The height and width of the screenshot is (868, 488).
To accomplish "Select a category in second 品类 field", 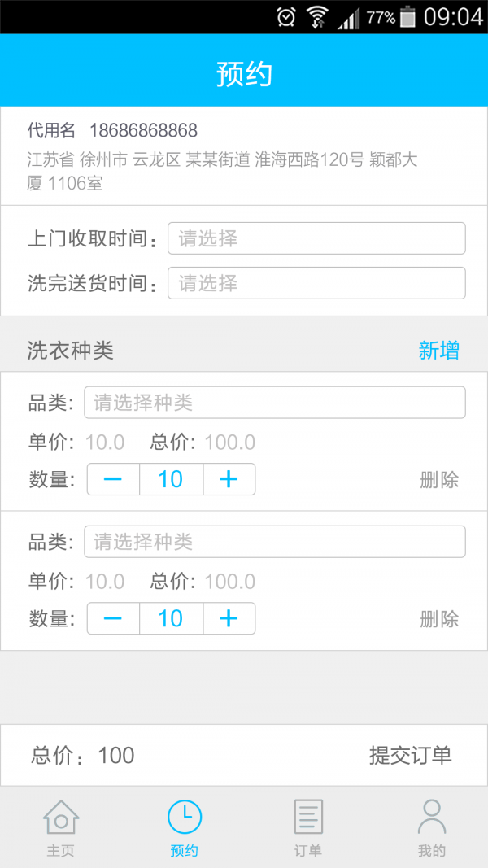I will [x=275, y=542].
